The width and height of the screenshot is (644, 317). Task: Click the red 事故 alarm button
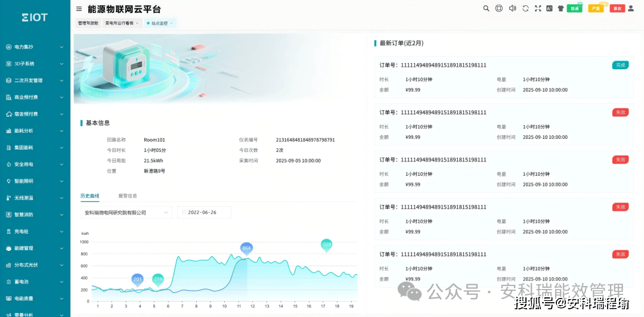(x=617, y=8)
